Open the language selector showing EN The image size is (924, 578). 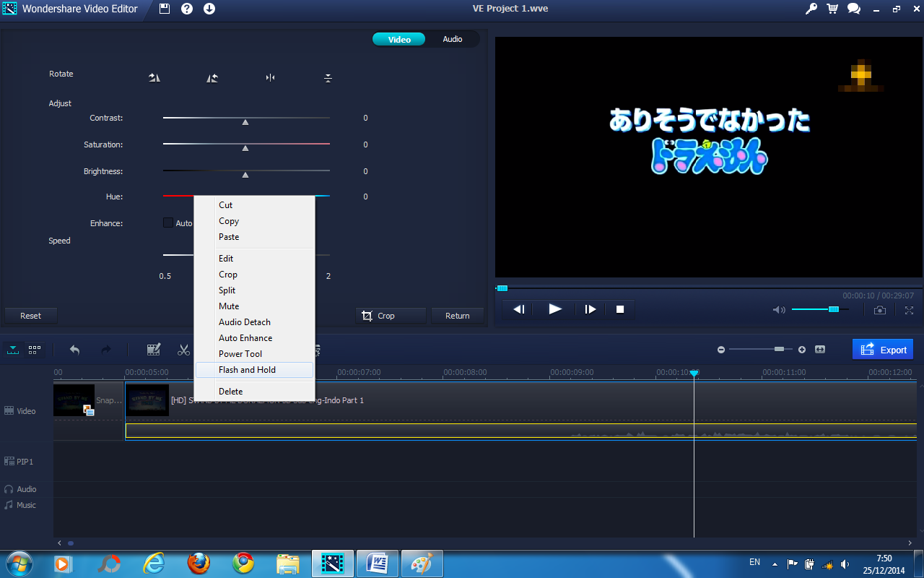tap(754, 561)
